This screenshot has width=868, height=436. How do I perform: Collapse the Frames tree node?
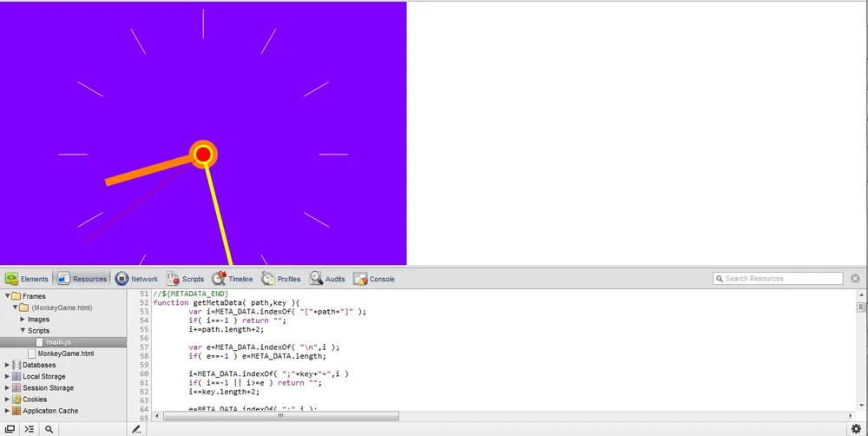pos(7,296)
